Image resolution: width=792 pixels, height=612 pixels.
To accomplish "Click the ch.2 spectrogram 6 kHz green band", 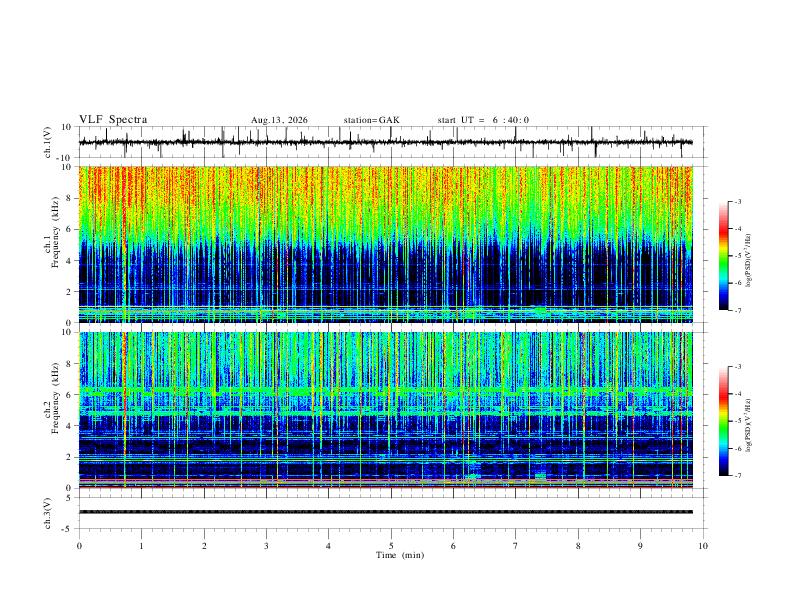I will click(386, 391).
